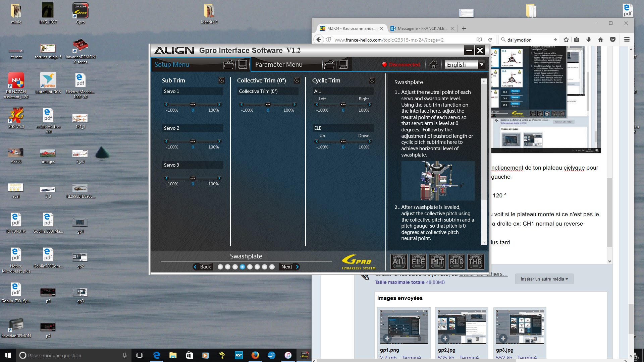The width and height of the screenshot is (644, 362).
Task: Increase Collective Trim with right arrow
Action: coord(294,105)
